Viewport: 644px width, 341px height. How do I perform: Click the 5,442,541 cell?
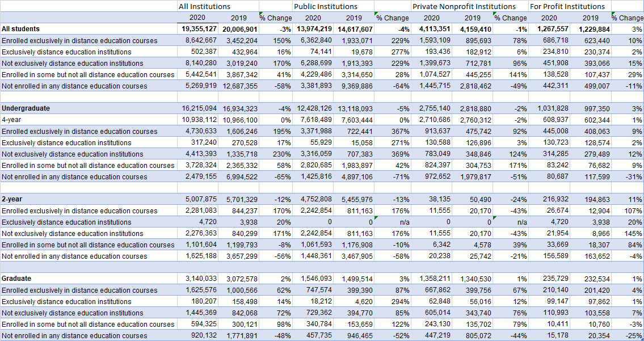[197, 75]
